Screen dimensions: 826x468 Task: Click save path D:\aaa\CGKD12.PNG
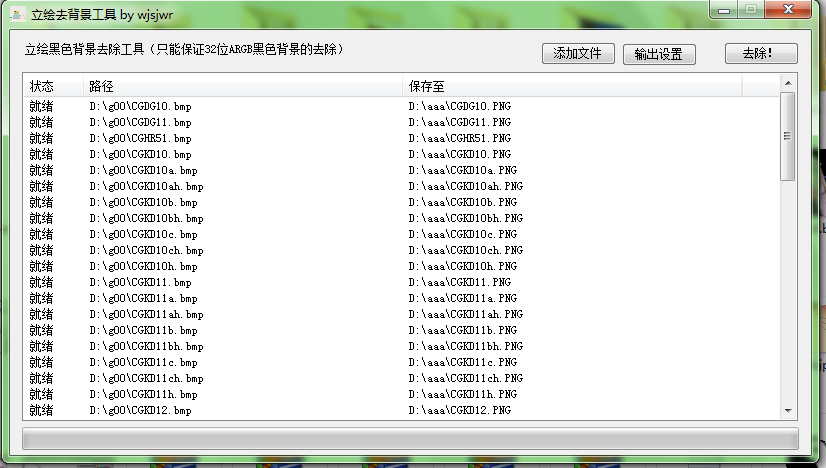click(459, 410)
